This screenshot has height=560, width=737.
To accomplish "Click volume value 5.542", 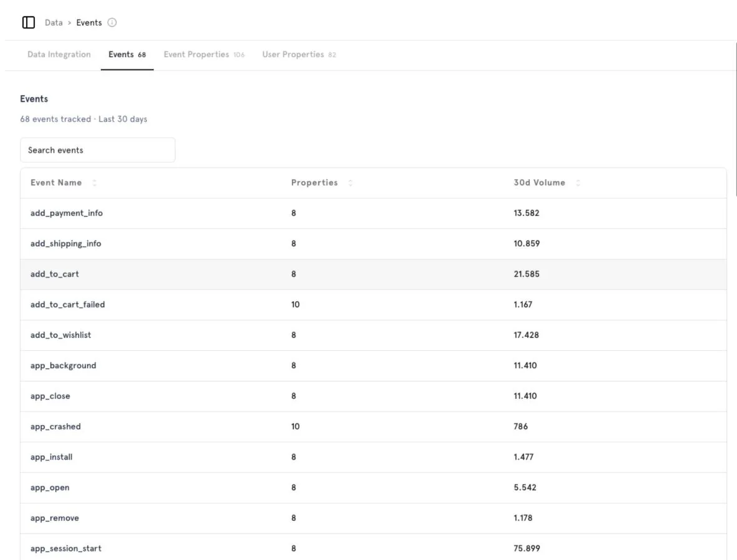I will (x=525, y=488).
